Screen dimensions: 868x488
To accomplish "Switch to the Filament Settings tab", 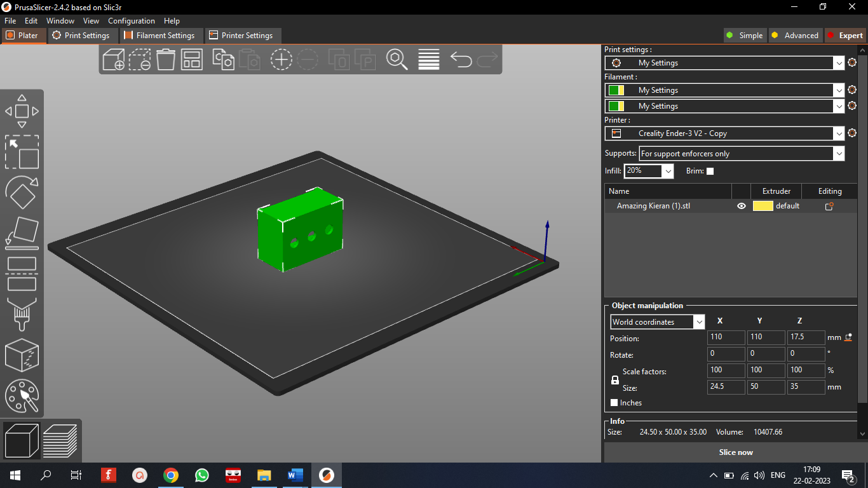I will pyautogui.click(x=160, y=36).
